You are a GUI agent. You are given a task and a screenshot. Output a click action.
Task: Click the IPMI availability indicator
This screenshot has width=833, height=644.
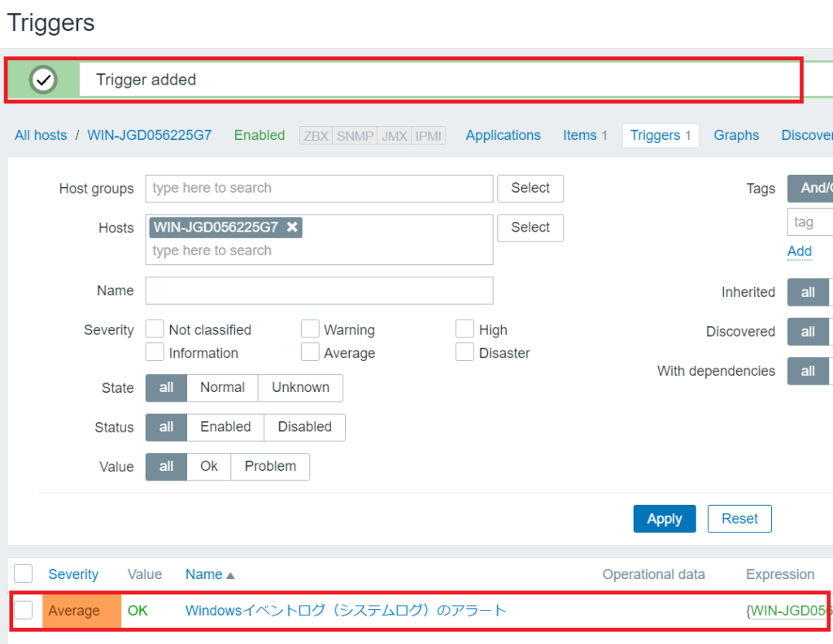(429, 136)
